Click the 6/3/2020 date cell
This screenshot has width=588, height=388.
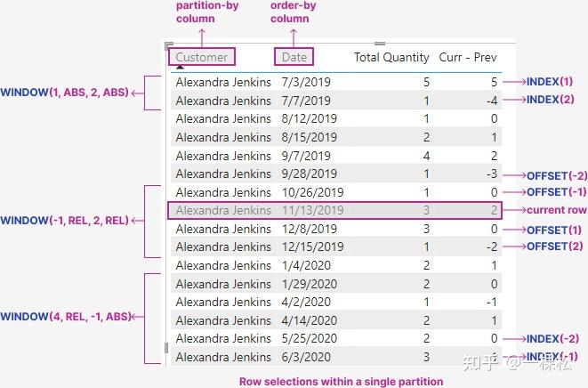point(306,357)
